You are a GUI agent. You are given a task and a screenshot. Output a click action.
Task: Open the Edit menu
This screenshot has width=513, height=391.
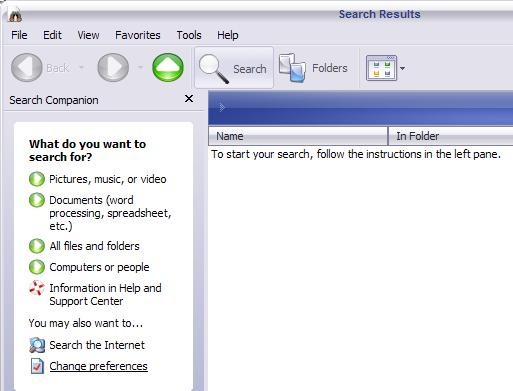point(52,35)
